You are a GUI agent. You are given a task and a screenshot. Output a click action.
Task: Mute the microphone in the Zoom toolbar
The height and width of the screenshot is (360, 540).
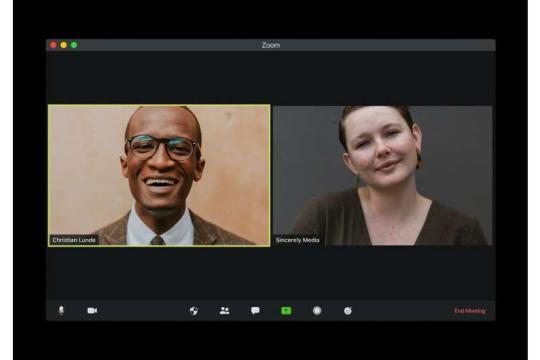click(61, 310)
